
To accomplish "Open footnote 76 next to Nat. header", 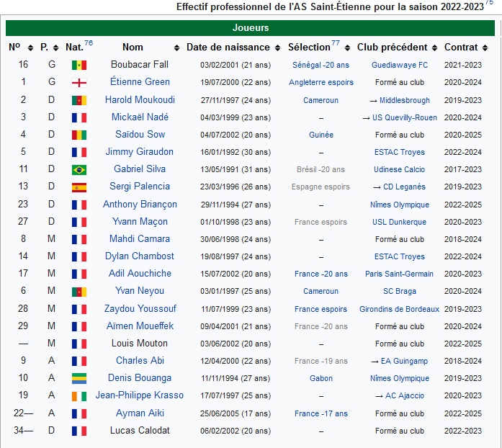I will pyautogui.click(x=89, y=43).
